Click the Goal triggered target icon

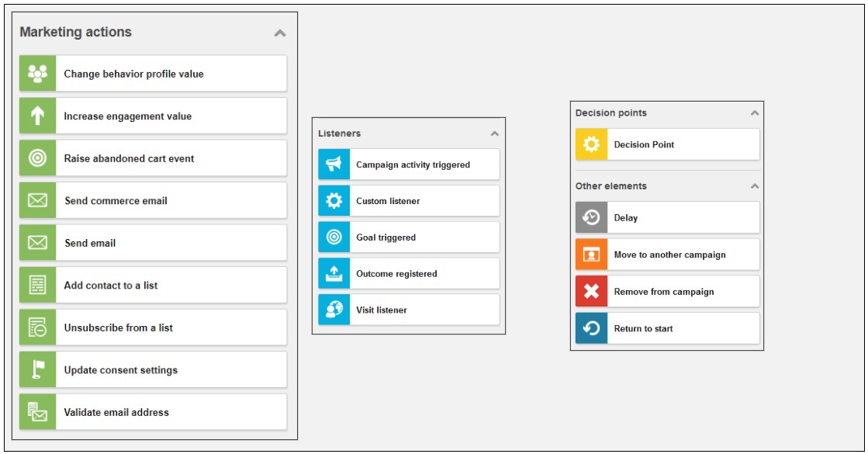(334, 237)
